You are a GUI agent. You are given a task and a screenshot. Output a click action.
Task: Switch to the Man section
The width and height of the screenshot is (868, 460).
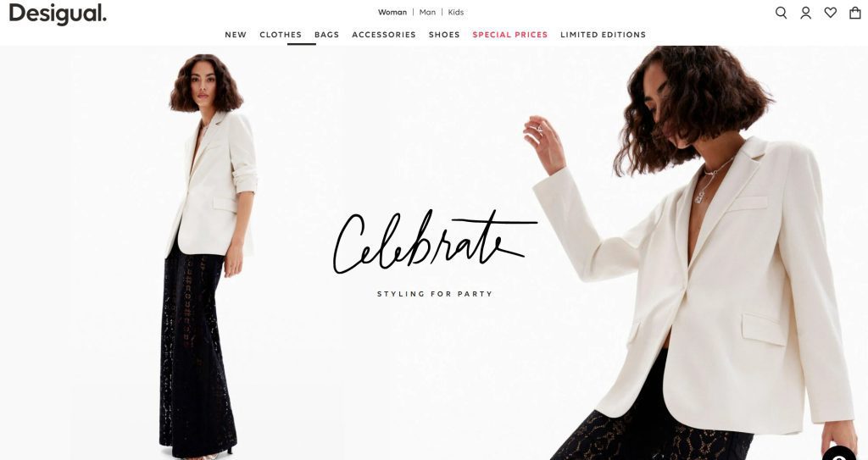427,12
